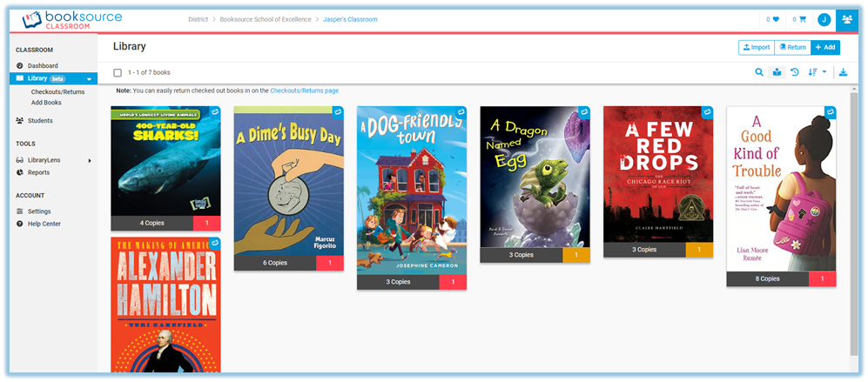Viewport: 868px width, 382px height.
Task: Click the orange 1 badge on A Few Red Drops
Action: [699, 250]
